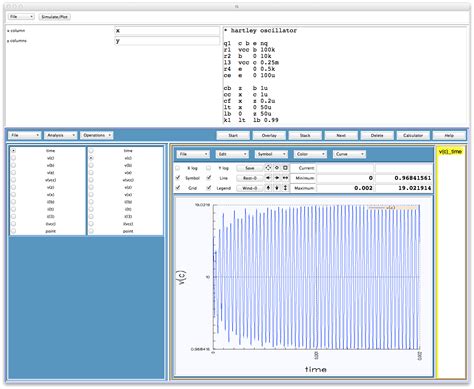Uncheck the Grid checkbox

click(178, 188)
